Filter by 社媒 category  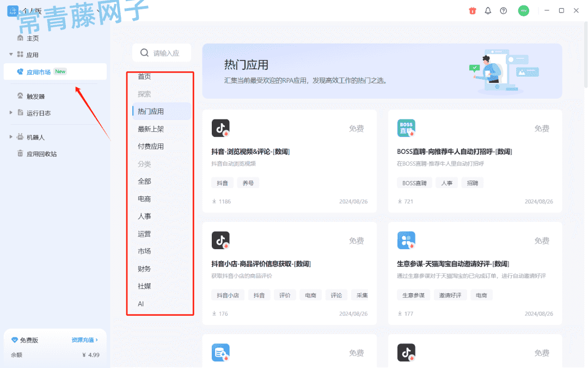tap(144, 286)
